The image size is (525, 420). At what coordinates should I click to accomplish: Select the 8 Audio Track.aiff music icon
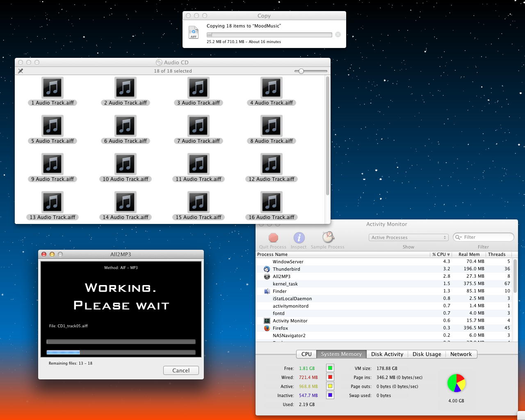pos(272,126)
